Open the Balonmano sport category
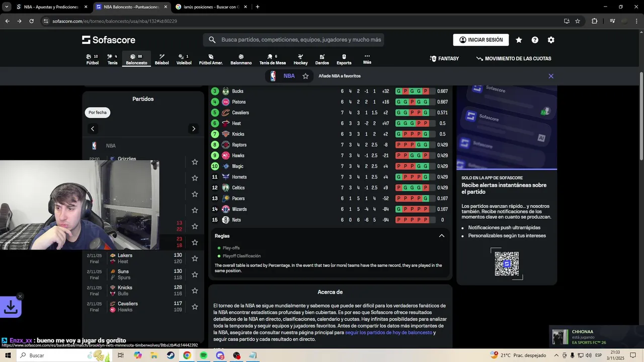 (241, 59)
